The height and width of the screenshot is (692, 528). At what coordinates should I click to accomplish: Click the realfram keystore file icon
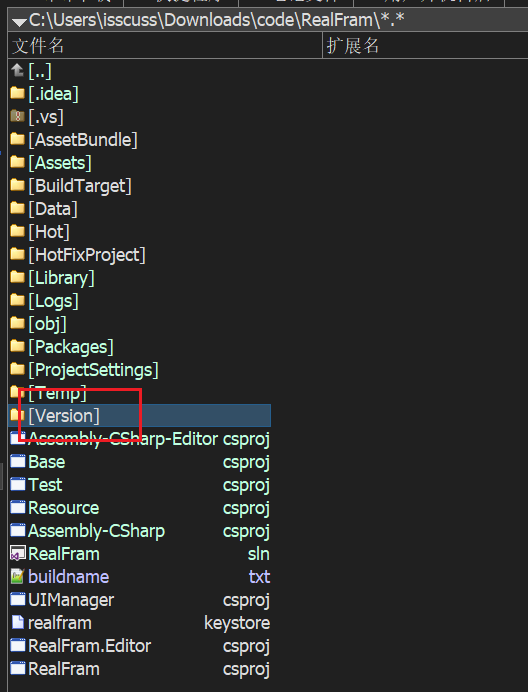(x=18, y=623)
